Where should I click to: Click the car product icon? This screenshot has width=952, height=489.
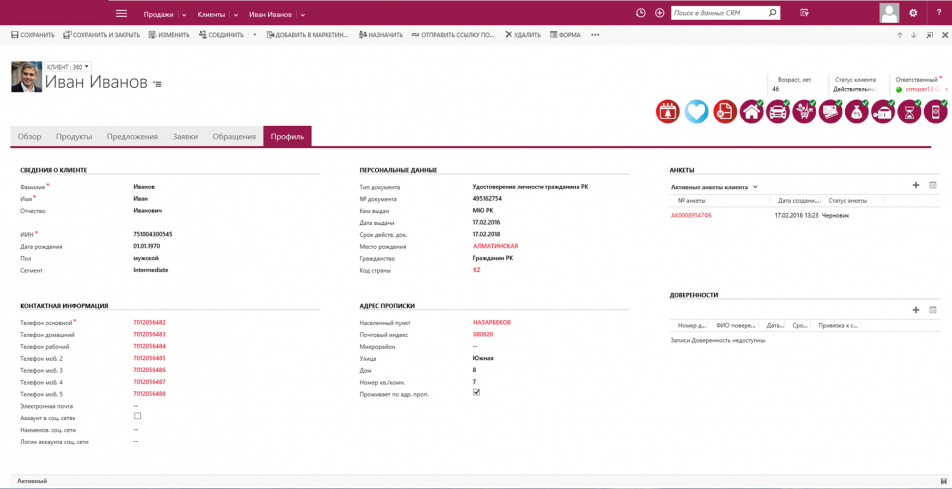(777, 112)
